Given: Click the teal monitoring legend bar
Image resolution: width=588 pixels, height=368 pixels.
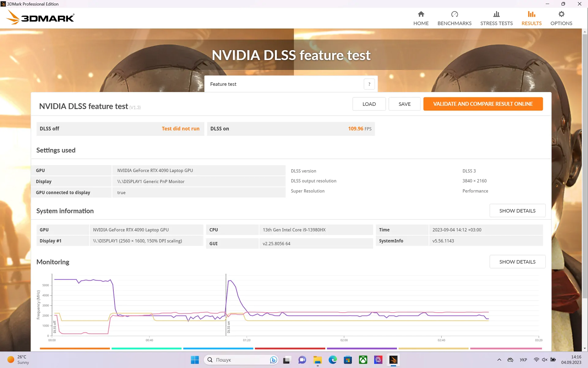Looking at the screenshot, I should (146, 348).
